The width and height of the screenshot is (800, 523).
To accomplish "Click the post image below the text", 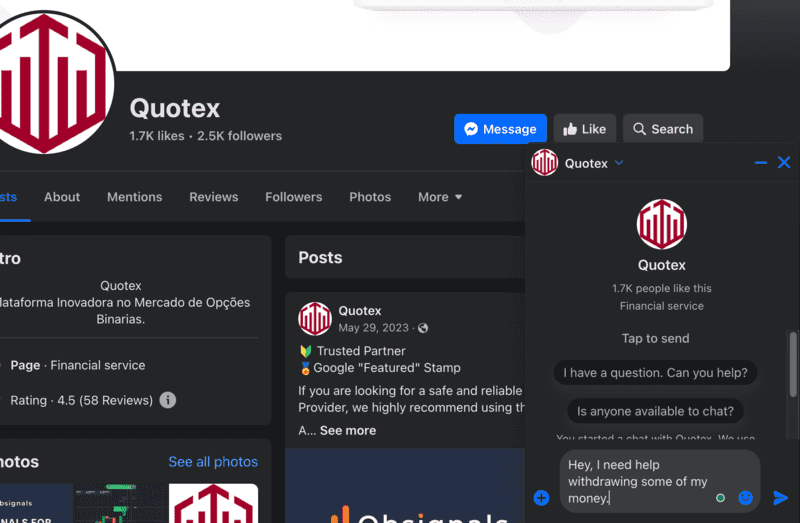I will point(405,486).
